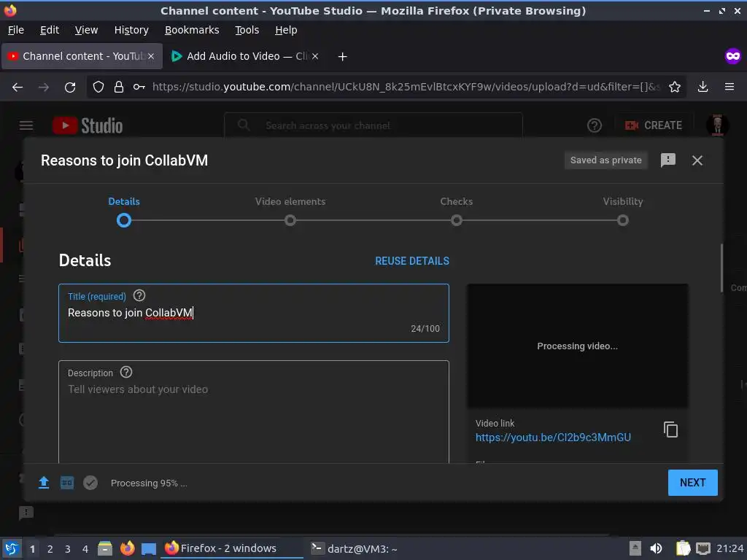Screen dimensions: 747x560
Task: Open Studio help question mark icon
Action: (594, 125)
